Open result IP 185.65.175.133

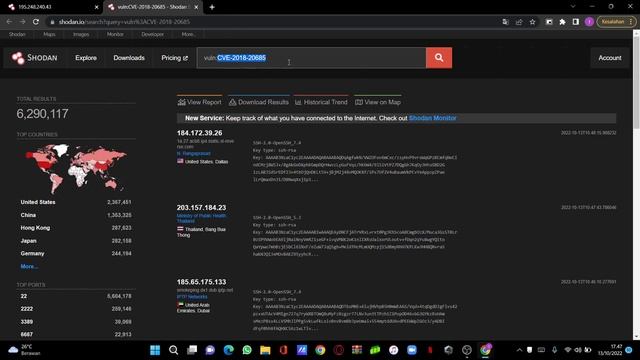click(x=201, y=282)
